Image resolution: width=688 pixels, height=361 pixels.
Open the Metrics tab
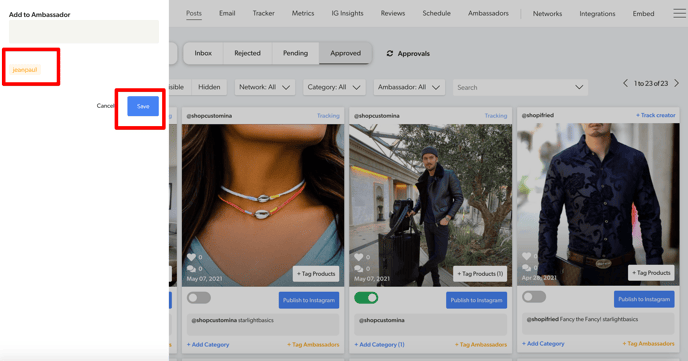point(303,14)
